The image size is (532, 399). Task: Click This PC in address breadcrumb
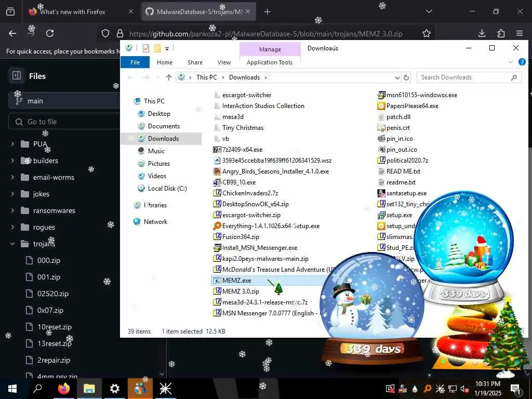[206, 77]
